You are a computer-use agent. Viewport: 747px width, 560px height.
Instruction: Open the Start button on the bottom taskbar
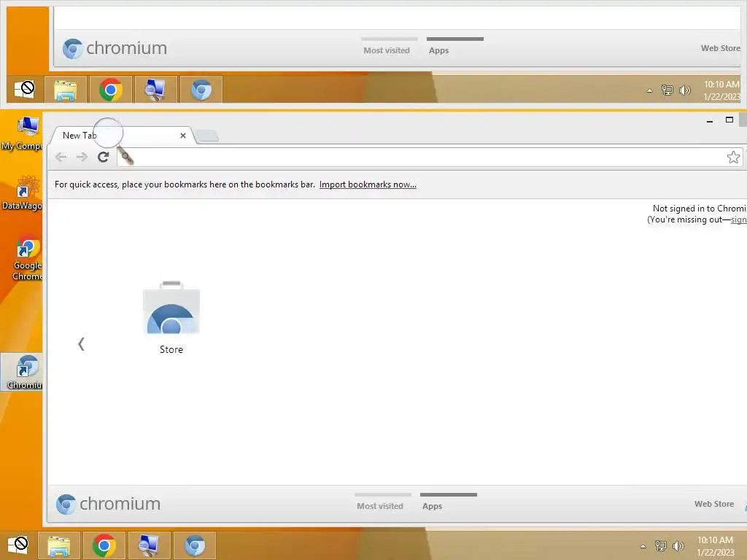tap(18, 545)
